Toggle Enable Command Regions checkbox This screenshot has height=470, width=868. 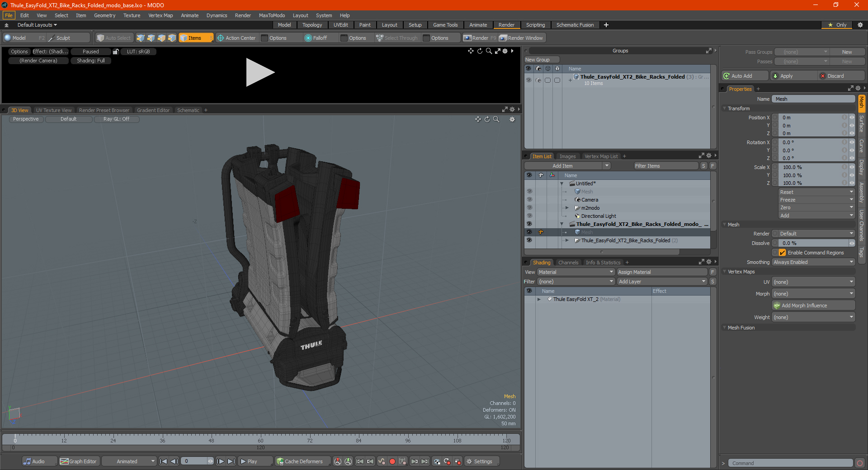[783, 253]
